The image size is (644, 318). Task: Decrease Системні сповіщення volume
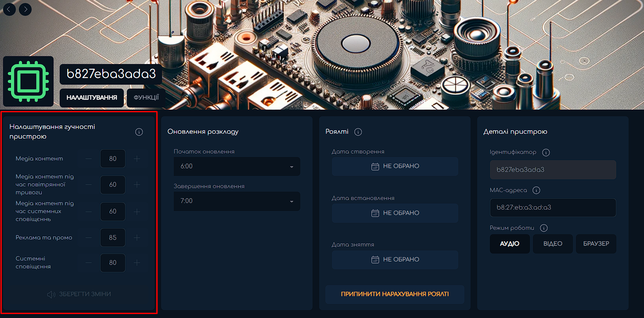(x=89, y=263)
